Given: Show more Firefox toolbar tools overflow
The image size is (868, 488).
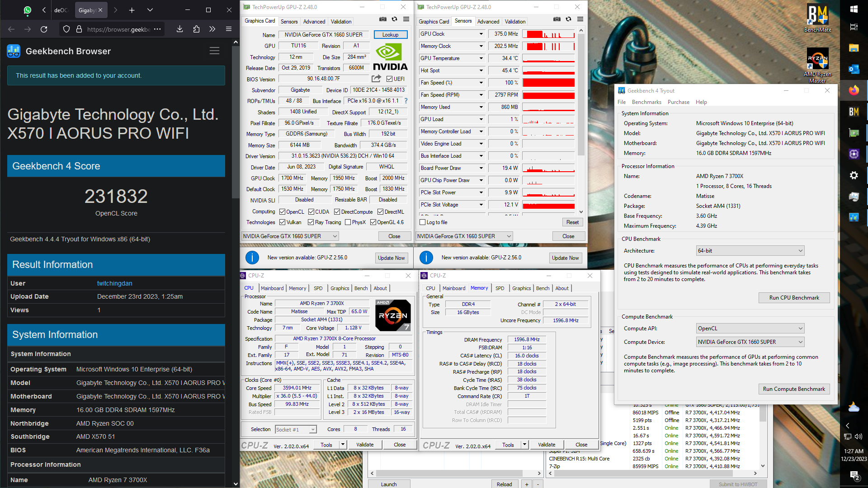Looking at the screenshot, I should [x=212, y=29].
